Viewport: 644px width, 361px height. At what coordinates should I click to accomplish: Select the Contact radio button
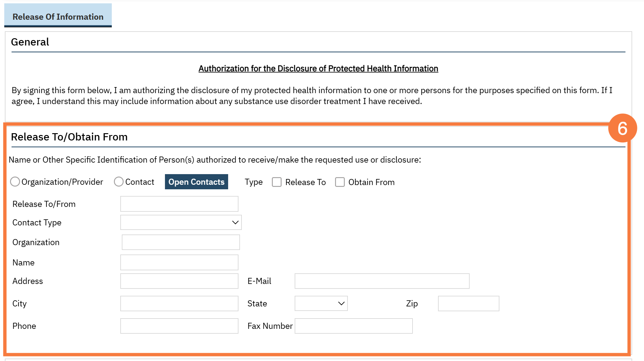119,182
